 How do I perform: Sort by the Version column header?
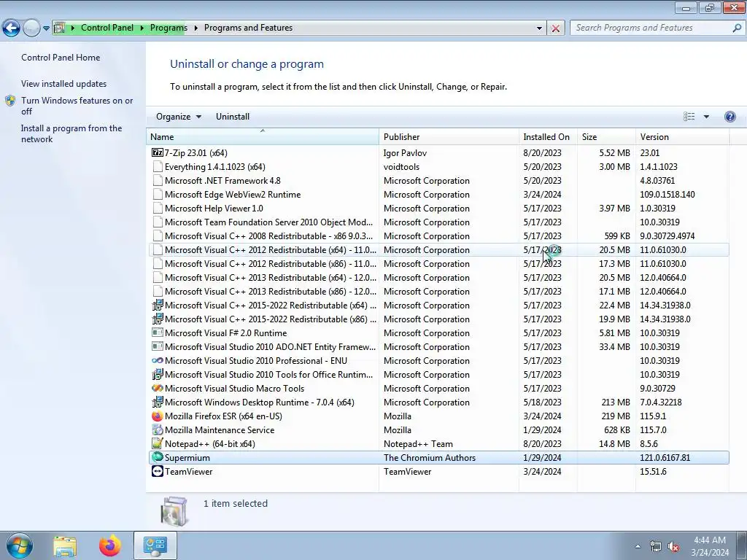click(682, 136)
